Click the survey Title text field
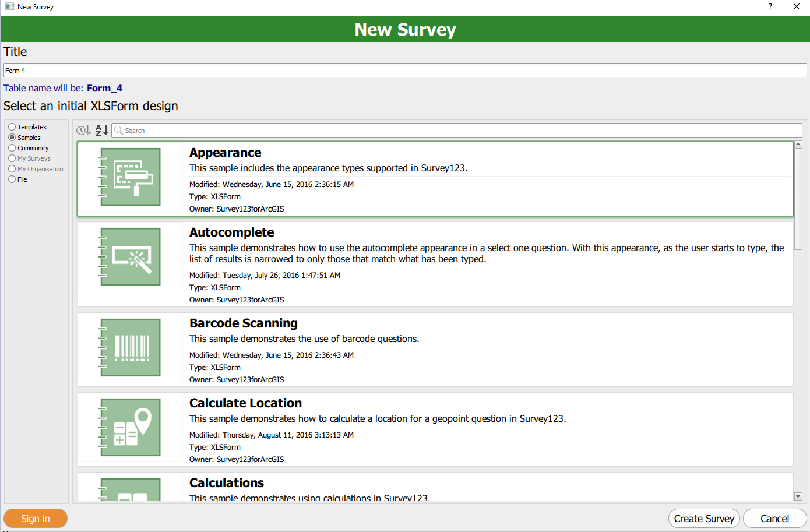810x532 pixels. [405, 71]
